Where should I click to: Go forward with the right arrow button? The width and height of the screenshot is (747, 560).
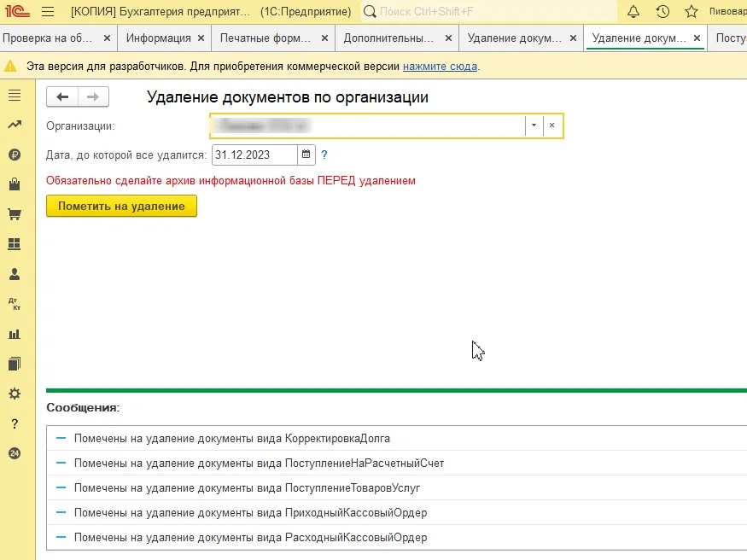(x=93, y=97)
